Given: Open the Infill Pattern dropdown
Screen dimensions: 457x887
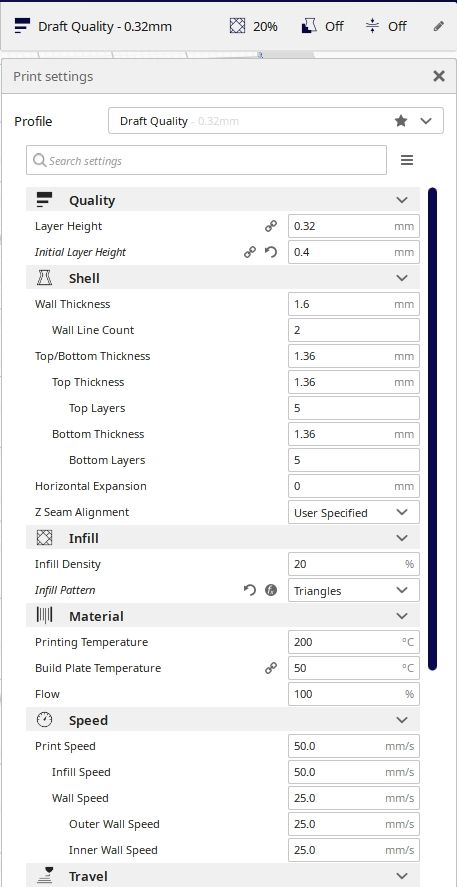Looking at the screenshot, I should (x=354, y=591).
